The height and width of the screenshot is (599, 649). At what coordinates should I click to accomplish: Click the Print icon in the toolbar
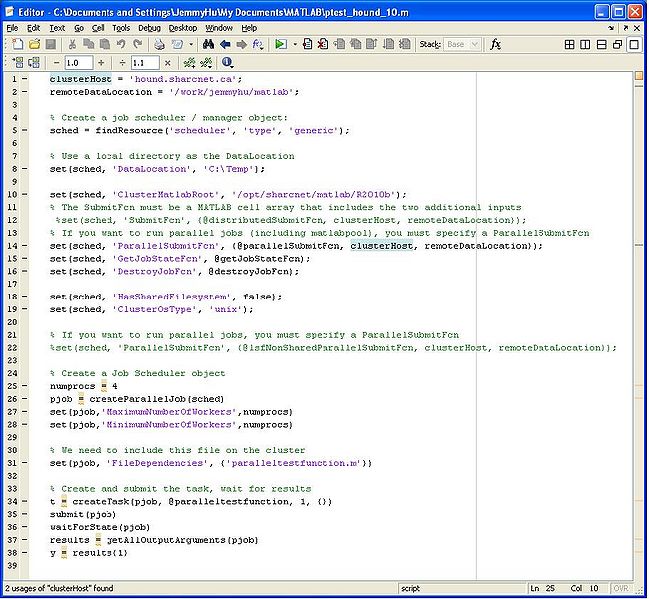point(159,45)
